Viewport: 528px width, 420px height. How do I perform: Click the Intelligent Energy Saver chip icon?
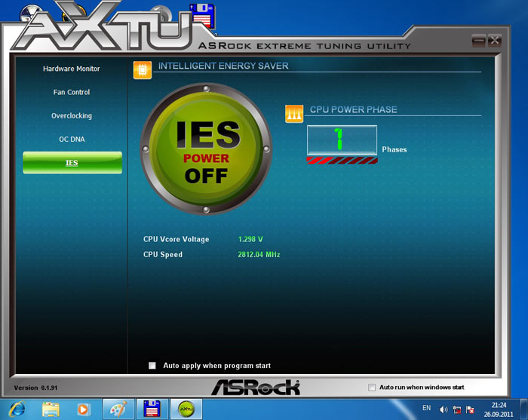tap(143, 70)
